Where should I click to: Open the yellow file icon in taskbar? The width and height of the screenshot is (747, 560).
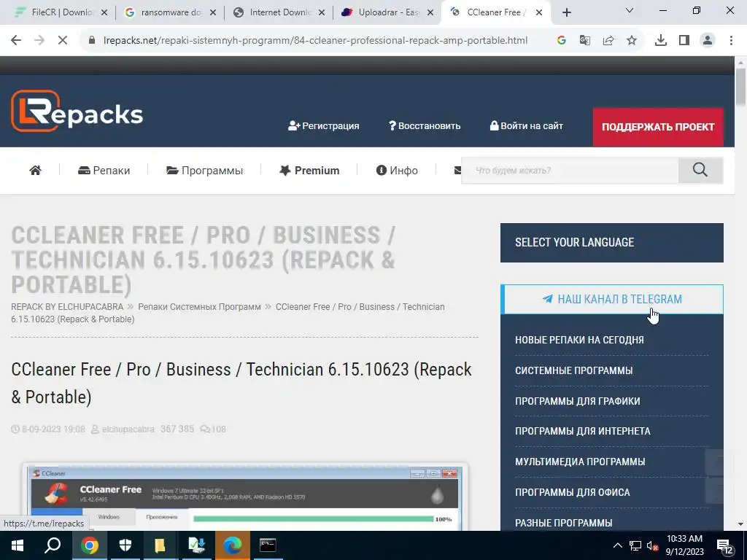tap(160, 545)
